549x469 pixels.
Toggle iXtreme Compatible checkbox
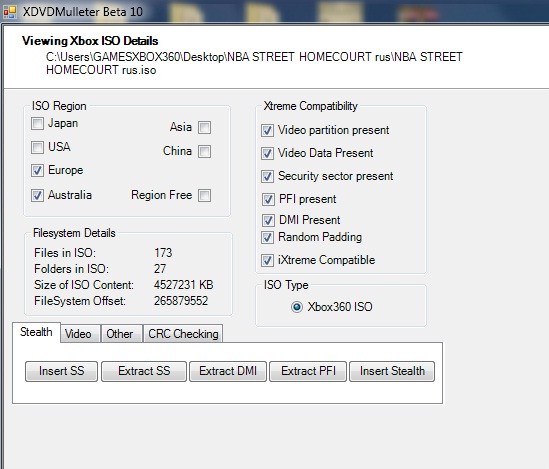point(267,260)
